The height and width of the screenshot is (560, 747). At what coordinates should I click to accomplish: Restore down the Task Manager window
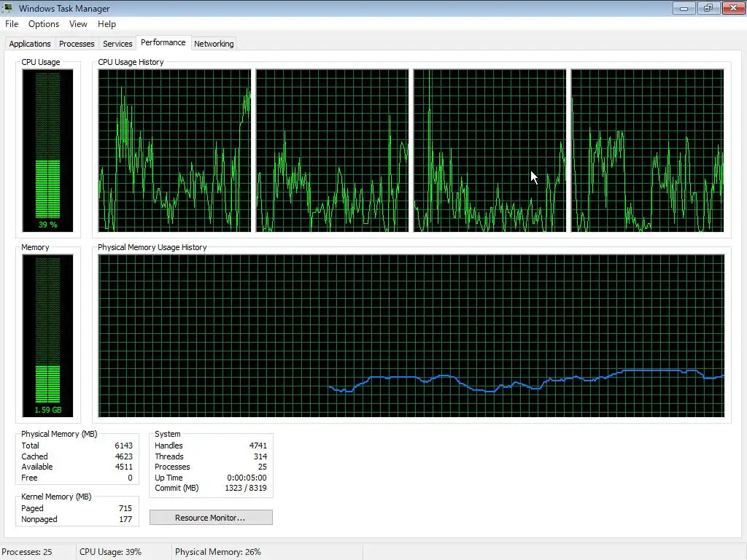coord(708,8)
